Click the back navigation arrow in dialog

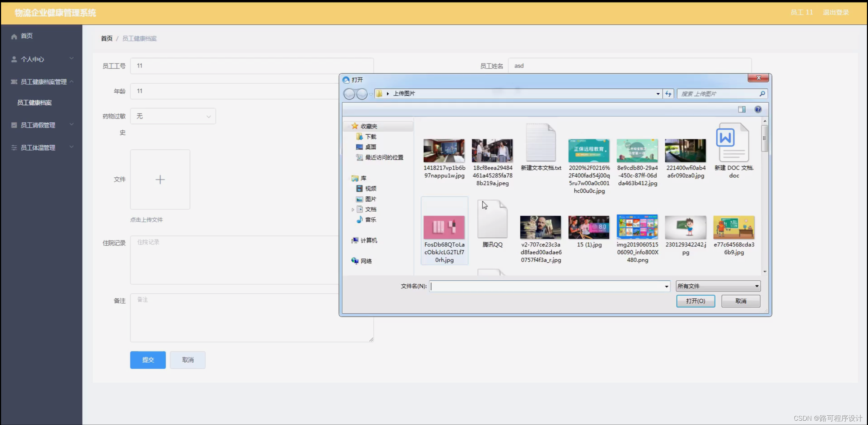[349, 94]
